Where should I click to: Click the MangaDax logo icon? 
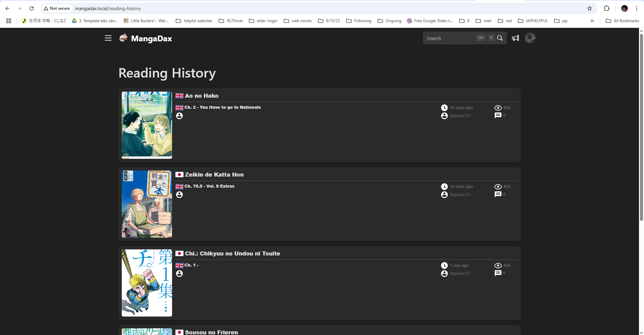tap(123, 38)
